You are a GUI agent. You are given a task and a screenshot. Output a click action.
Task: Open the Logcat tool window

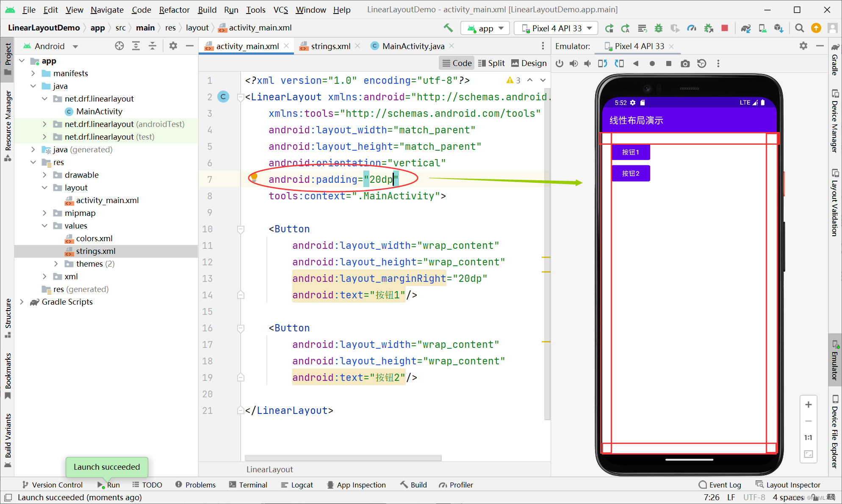tap(297, 485)
